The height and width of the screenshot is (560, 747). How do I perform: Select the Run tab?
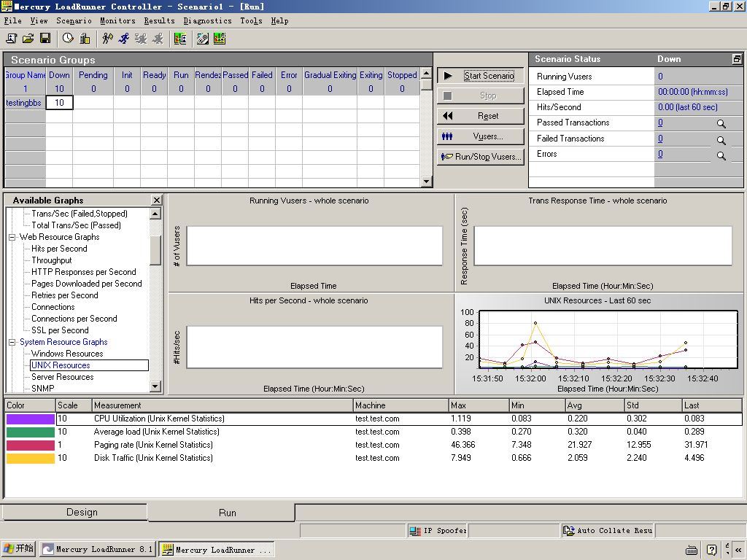pos(222,513)
